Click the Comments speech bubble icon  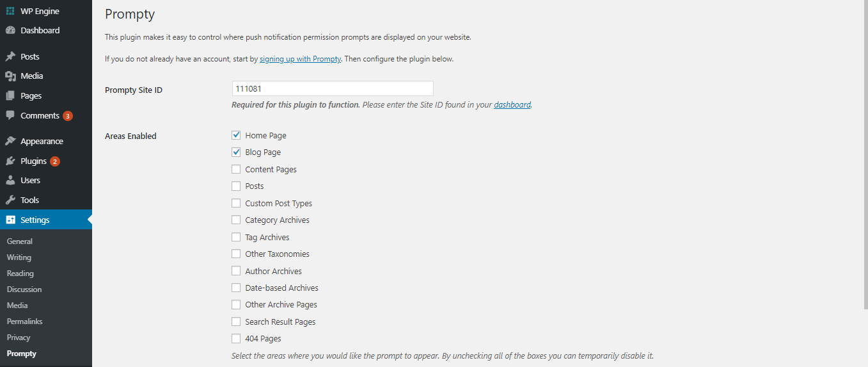10,115
